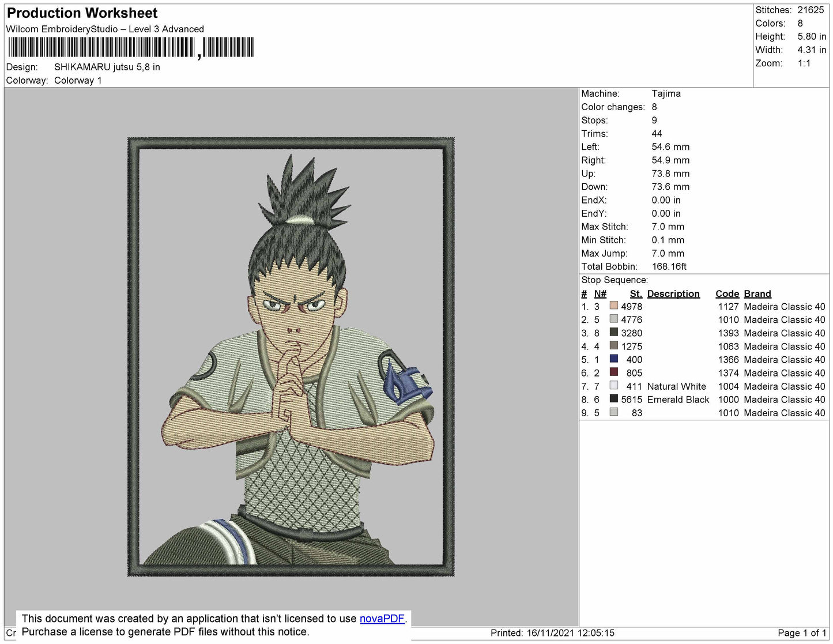Click the Stops value '9'

[x=654, y=120]
